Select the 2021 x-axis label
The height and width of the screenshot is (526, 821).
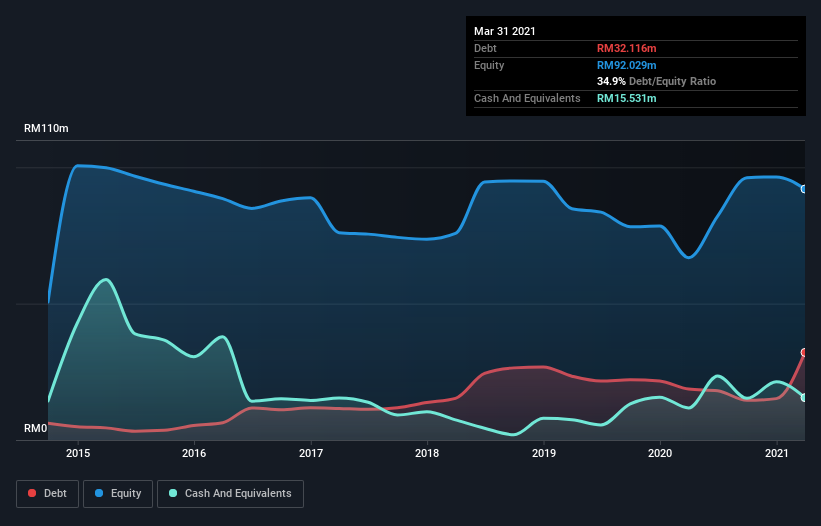point(776,453)
